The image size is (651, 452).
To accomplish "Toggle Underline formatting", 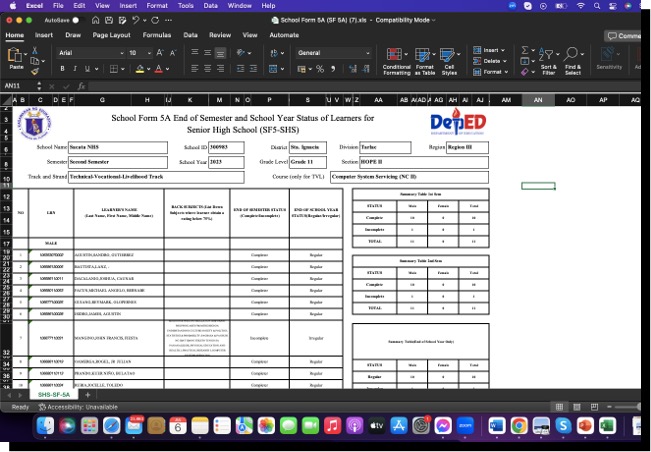I will click(x=87, y=69).
